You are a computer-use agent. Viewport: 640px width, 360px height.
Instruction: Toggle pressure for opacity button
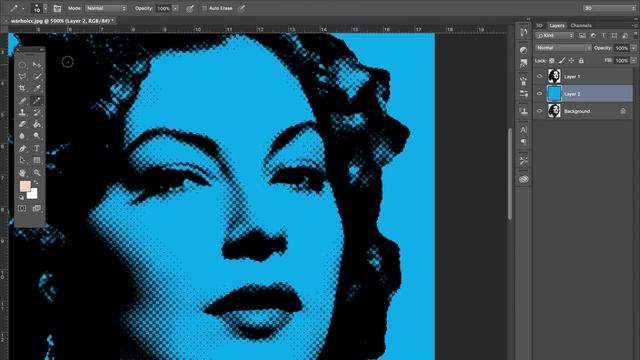coord(190,8)
